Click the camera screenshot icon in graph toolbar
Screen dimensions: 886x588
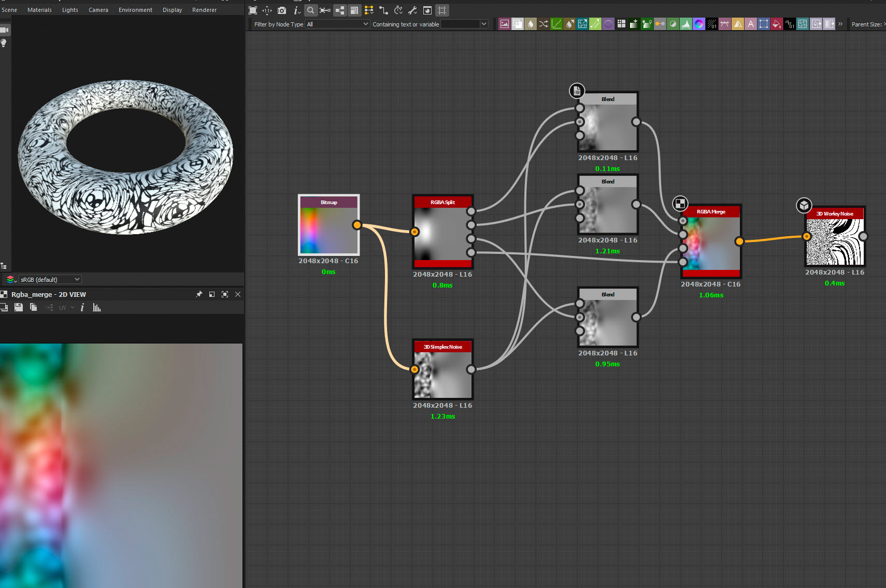point(281,10)
